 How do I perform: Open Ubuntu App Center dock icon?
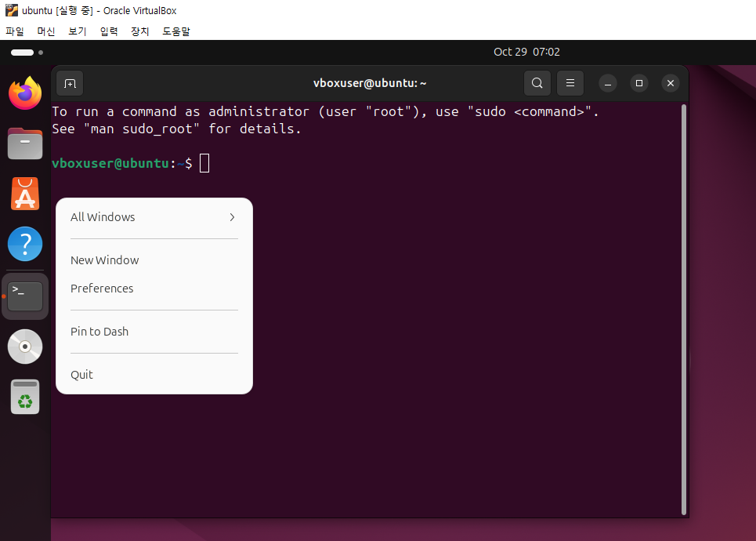tap(25, 194)
